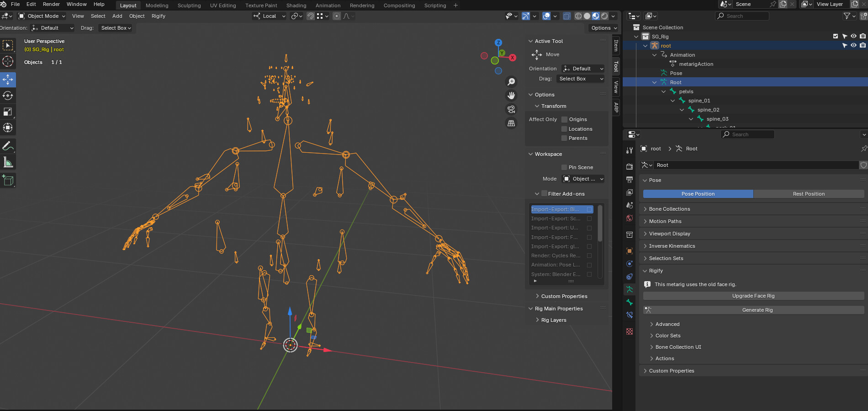Open the Bone properties tab icon
Image resolution: width=868 pixels, height=411 pixels.
[x=630, y=302]
